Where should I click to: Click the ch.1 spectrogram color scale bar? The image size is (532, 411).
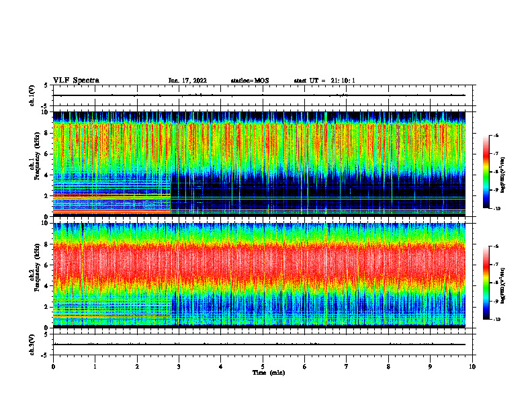pyautogui.click(x=486, y=172)
